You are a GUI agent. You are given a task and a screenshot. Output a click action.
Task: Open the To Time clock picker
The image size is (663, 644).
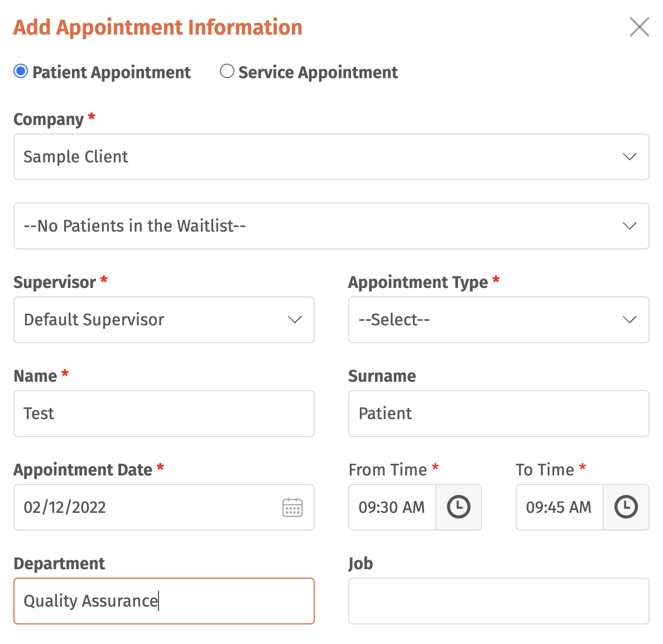(626, 507)
